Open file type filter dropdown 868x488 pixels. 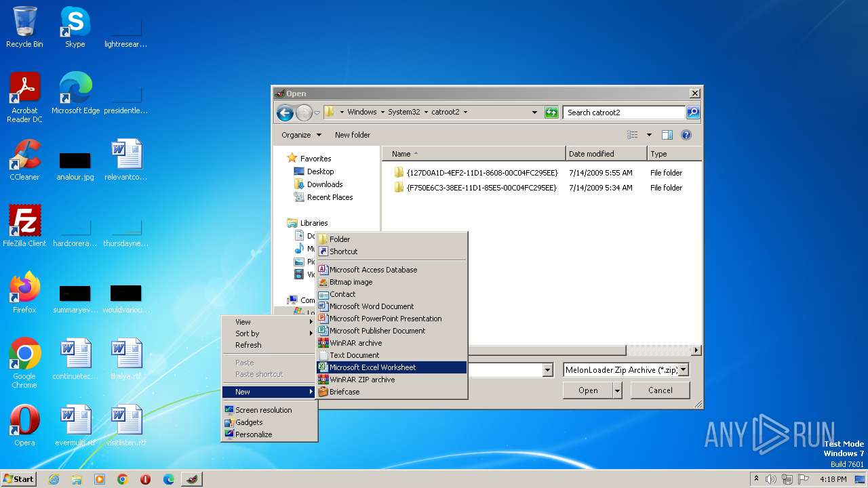(684, 370)
